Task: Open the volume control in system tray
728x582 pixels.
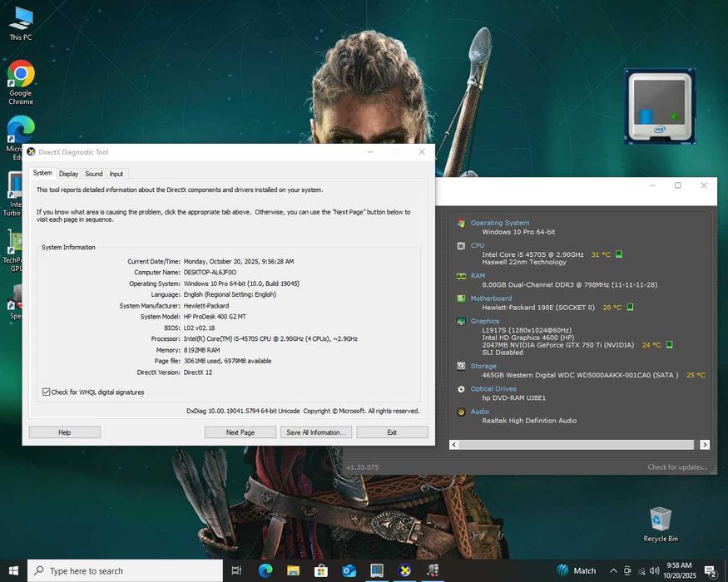Action: (x=655, y=571)
